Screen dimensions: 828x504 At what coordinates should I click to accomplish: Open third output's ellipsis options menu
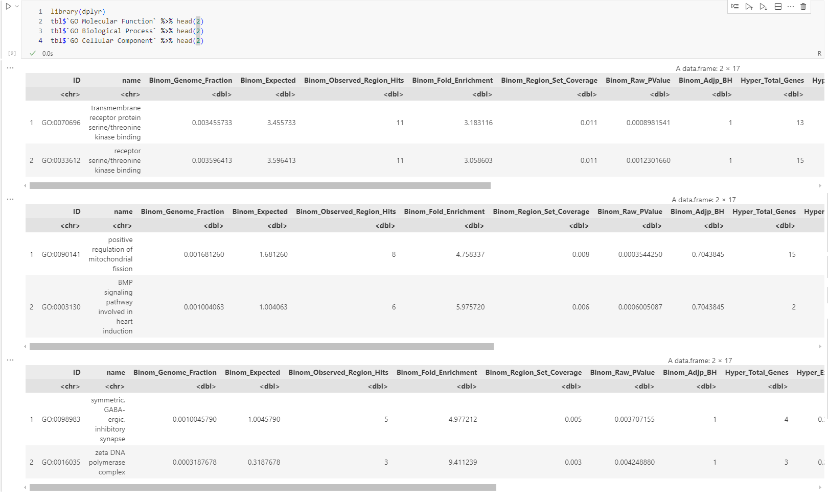tap(10, 360)
